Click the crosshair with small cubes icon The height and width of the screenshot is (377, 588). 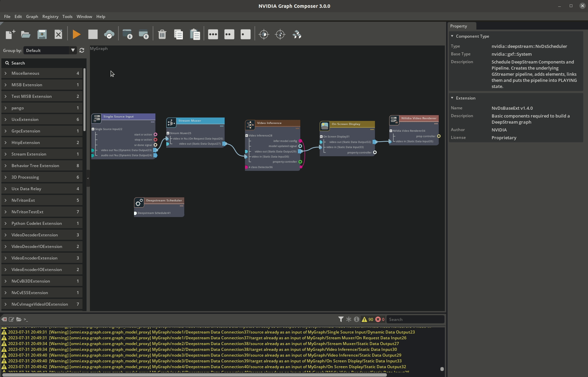click(280, 34)
